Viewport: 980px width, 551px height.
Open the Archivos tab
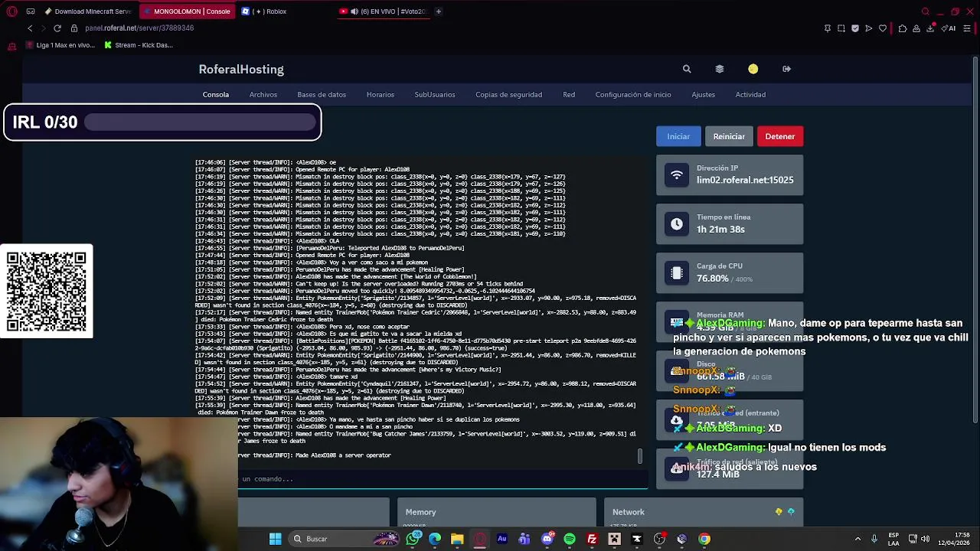click(x=263, y=95)
